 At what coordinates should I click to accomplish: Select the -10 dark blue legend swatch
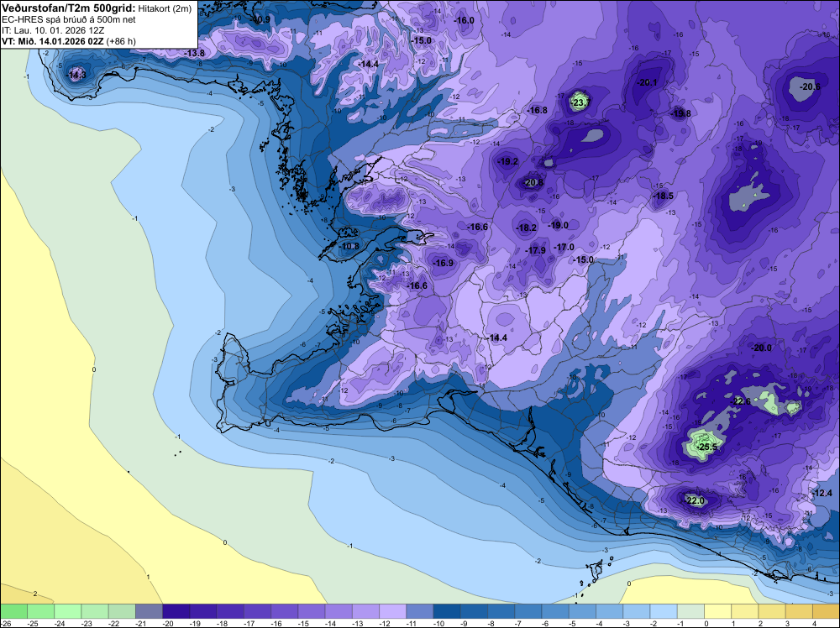[x=447, y=611]
